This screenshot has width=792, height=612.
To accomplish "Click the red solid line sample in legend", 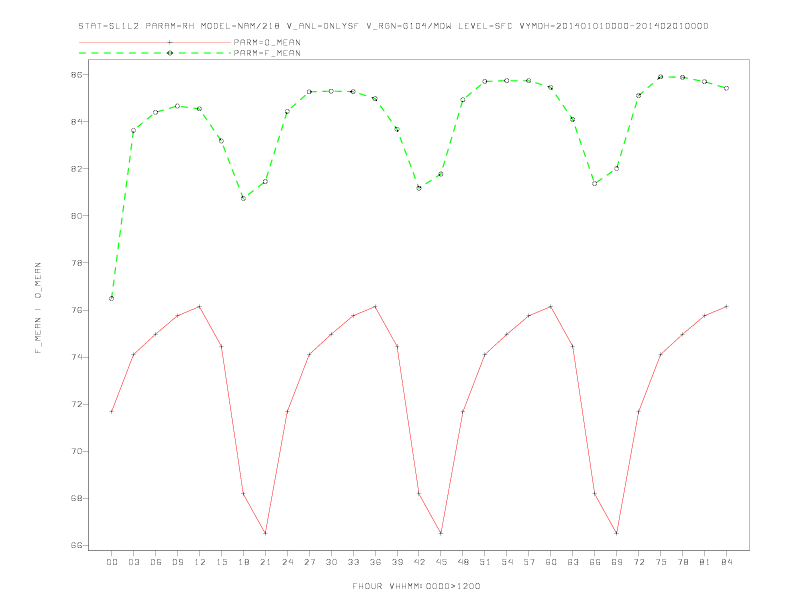I will [x=155, y=42].
